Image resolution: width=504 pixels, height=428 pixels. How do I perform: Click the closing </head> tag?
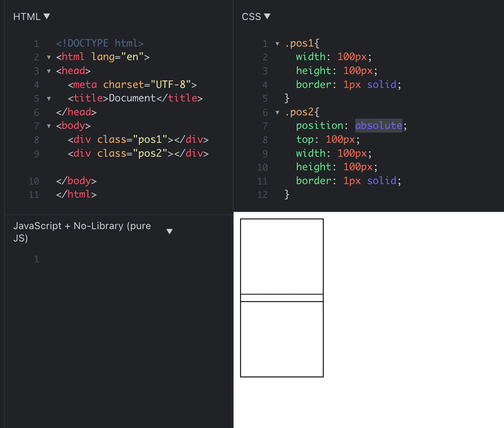[76, 112]
